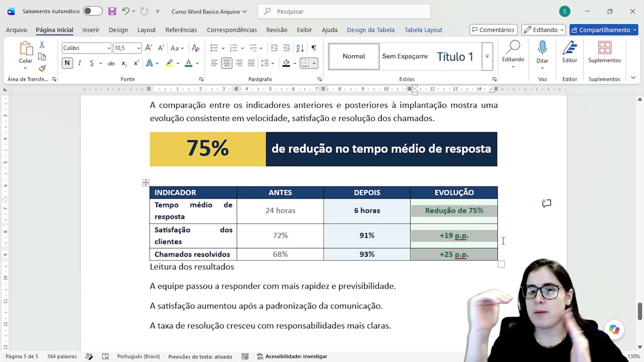Click the Save floppy disk icon
The height and width of the screenshot is (362, 644).
point(112,11)
